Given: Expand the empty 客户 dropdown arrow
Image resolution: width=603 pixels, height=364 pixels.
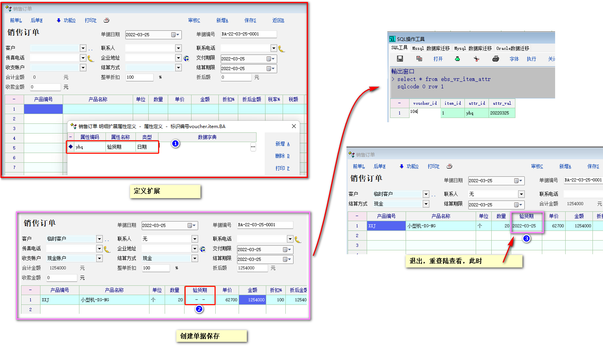Looking at the screenshot, I should (x=83, y=48).
